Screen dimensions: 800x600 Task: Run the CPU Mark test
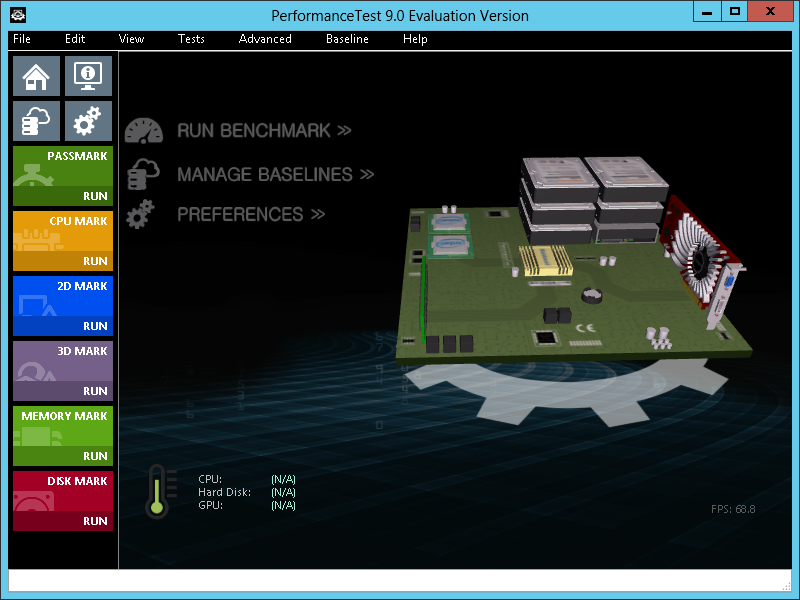point(95,261)
